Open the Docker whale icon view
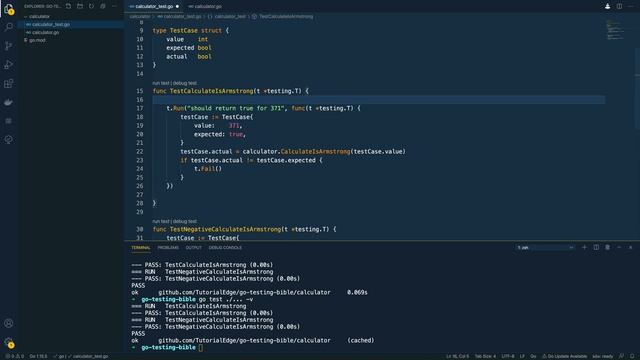Viewport: 640px width, 360px height. (x=9, y=102)
